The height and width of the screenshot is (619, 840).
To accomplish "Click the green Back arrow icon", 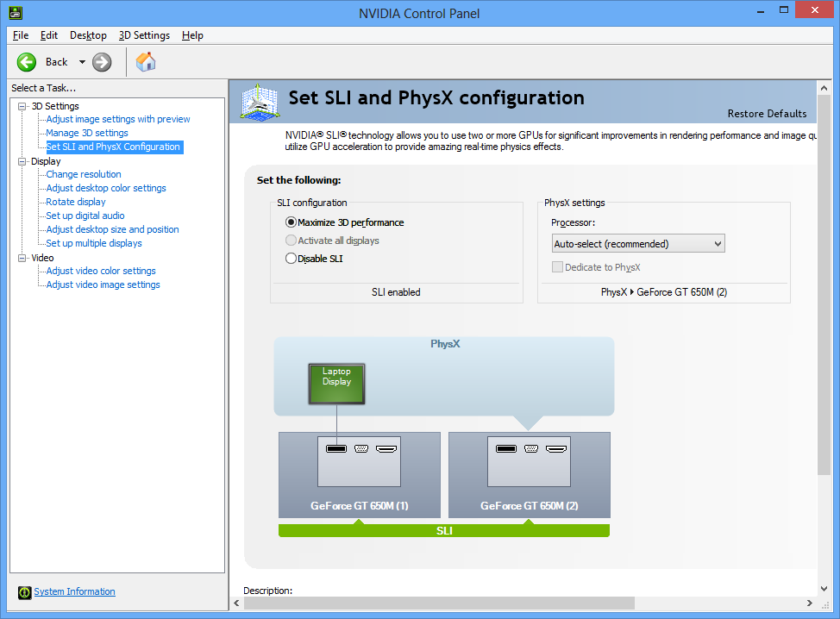I will point(26,62).
